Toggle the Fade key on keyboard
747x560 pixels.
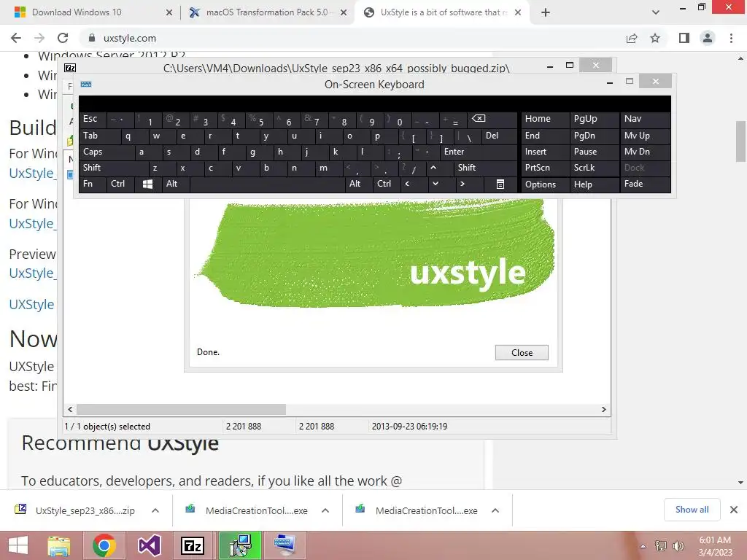click(x=646, y=184)
